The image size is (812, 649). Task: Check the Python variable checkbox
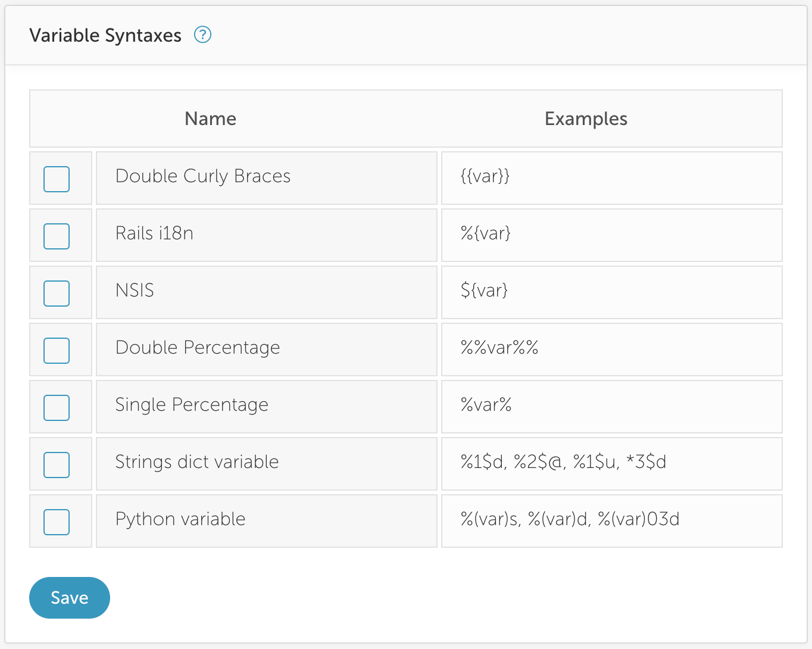pyautogui.click(x=57, y=522)
